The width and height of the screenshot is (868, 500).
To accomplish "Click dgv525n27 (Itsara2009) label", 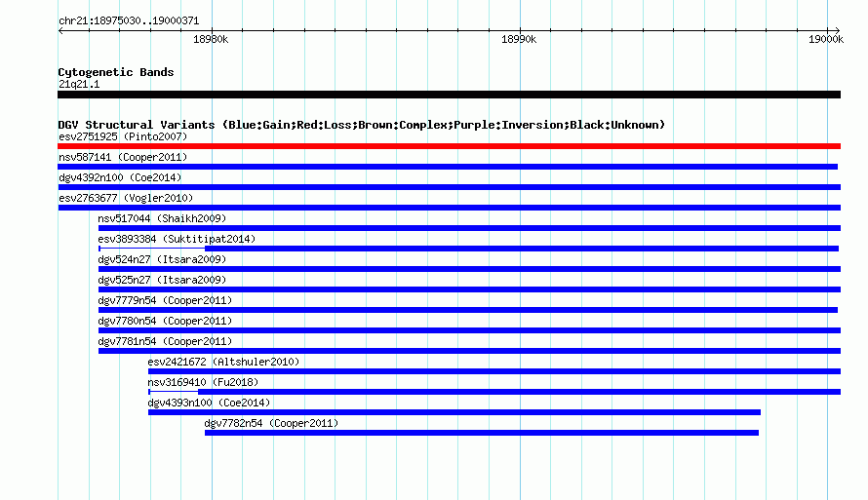I will coord(162,280).
